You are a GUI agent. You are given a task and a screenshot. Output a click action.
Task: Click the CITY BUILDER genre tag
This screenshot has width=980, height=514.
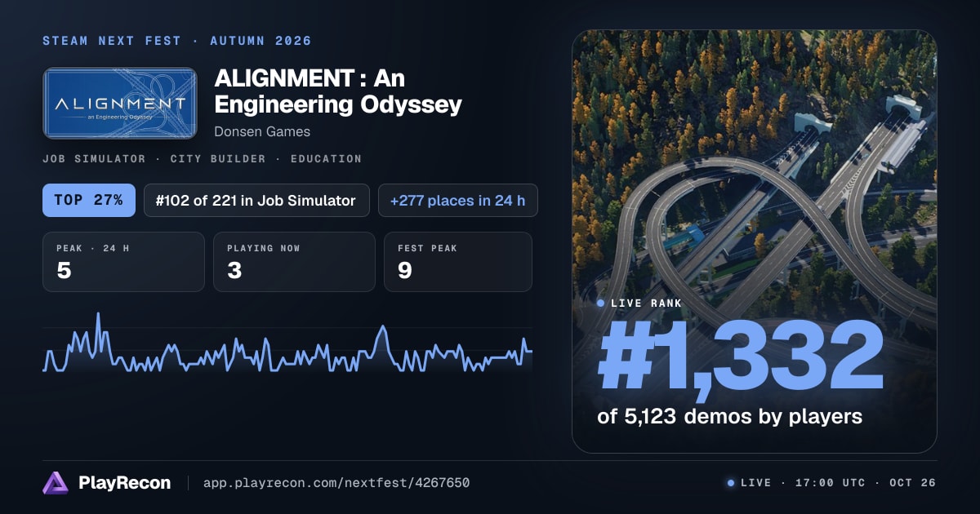point(218,159)
